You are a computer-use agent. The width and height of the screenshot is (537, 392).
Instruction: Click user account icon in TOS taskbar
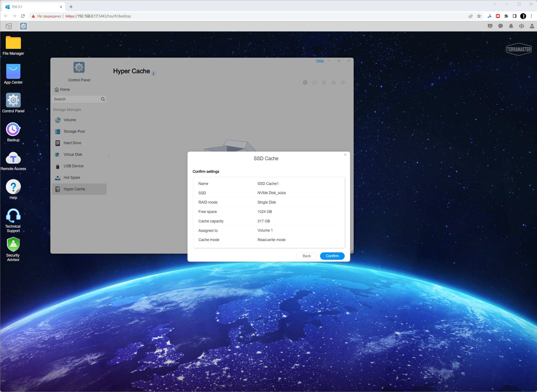(532, 26)
